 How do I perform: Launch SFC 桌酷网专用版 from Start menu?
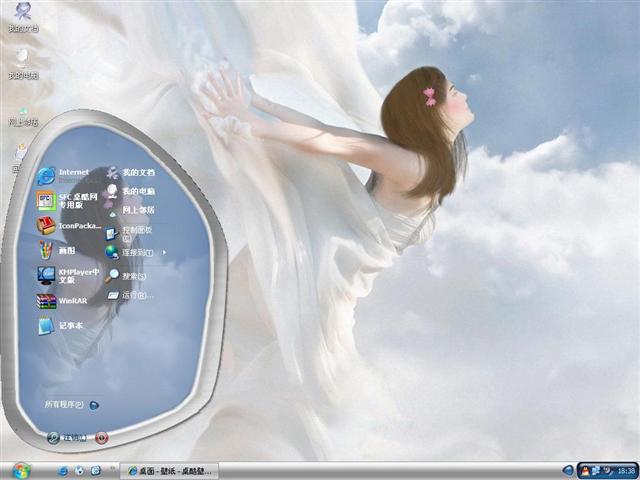pyautogui.click(x=67, y=201)
